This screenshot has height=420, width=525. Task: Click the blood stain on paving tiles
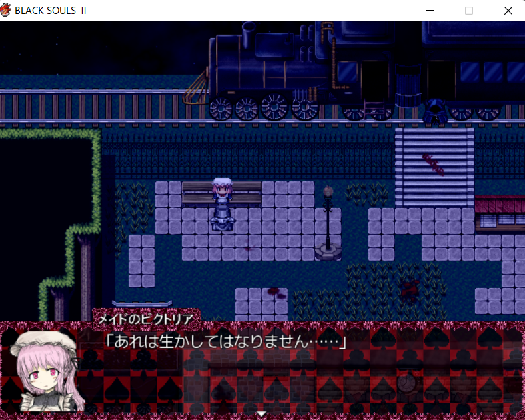click(276, 293)
